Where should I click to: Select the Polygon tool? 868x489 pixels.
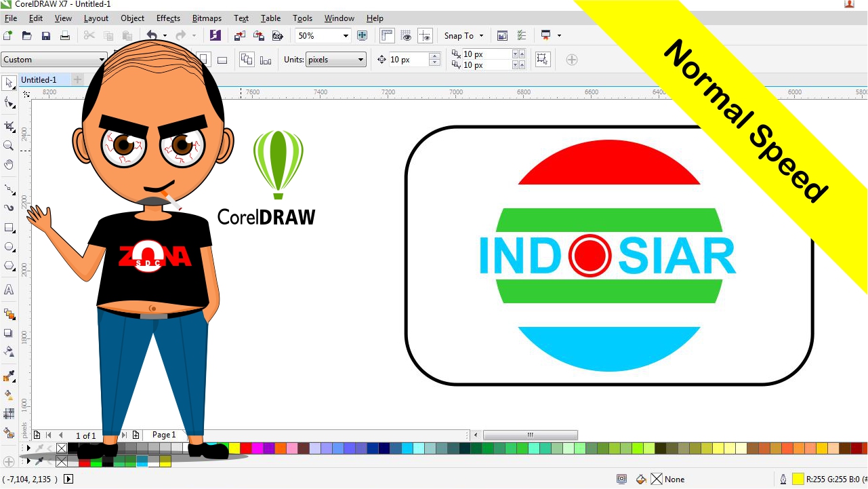9,266
